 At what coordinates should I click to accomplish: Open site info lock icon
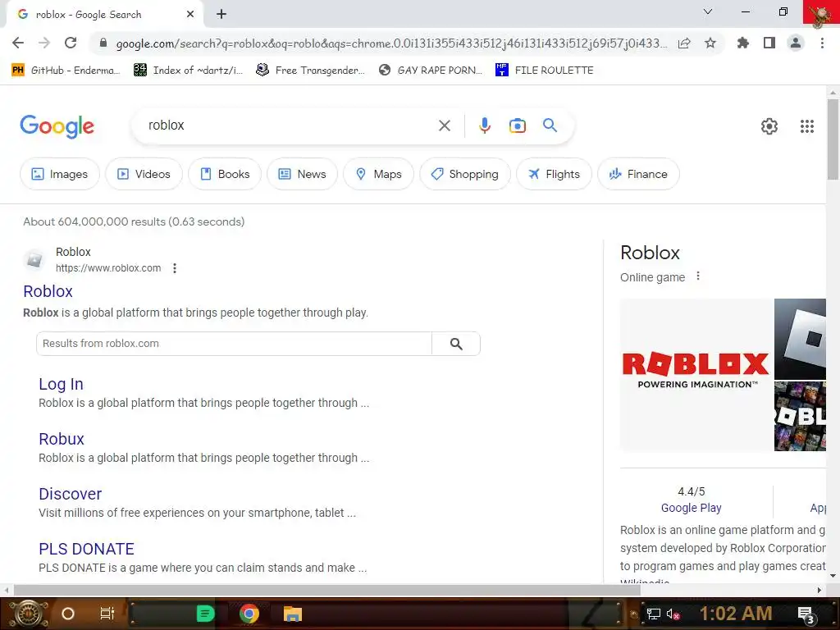(103, 43)
